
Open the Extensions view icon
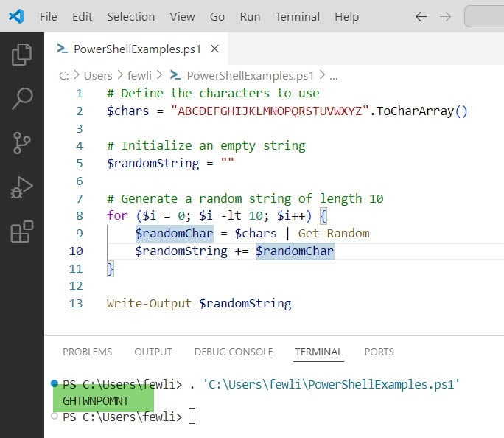[x=21, y=232]
